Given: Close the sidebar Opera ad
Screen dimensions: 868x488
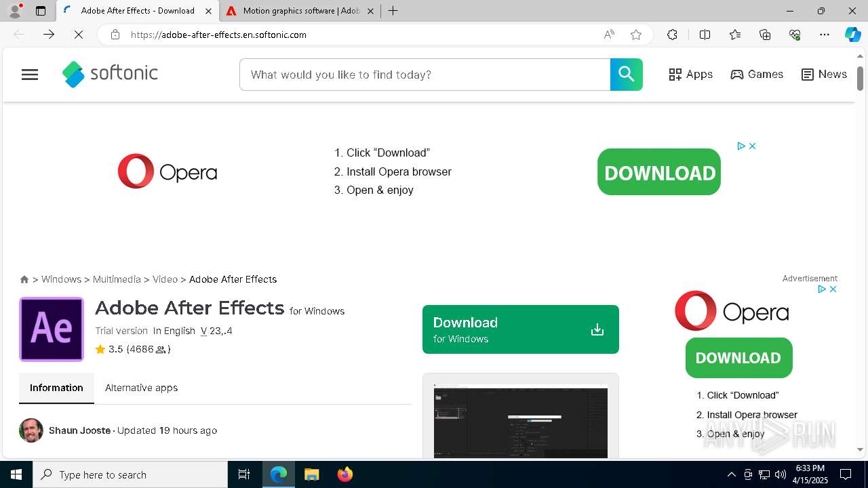Looking at the screenshot, I should click(833, 289).
